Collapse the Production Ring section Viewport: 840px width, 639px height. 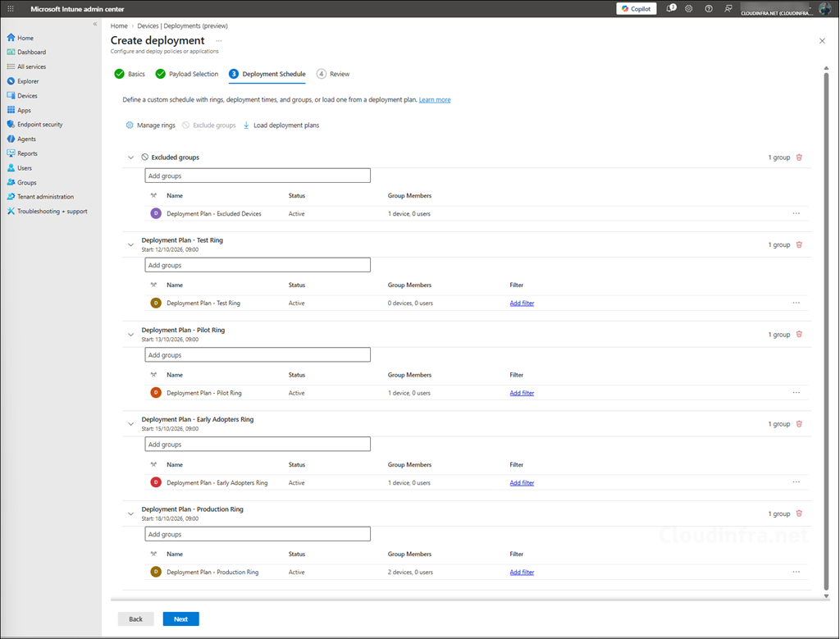pos(130,513)
